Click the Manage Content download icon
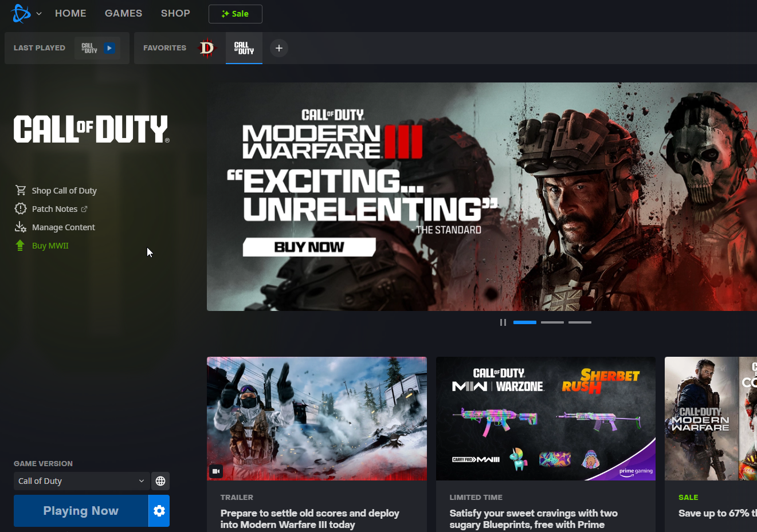The image size is (757, 532). [21, 227]
